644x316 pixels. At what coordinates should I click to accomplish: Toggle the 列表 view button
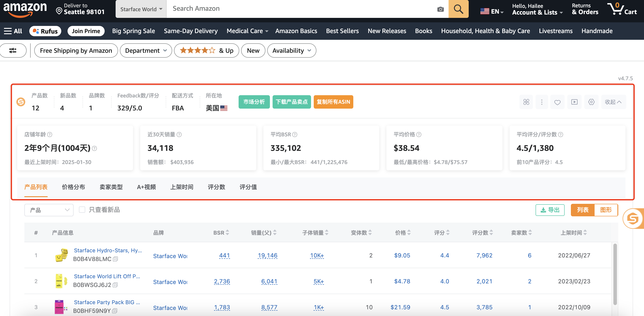pos(583,210)
